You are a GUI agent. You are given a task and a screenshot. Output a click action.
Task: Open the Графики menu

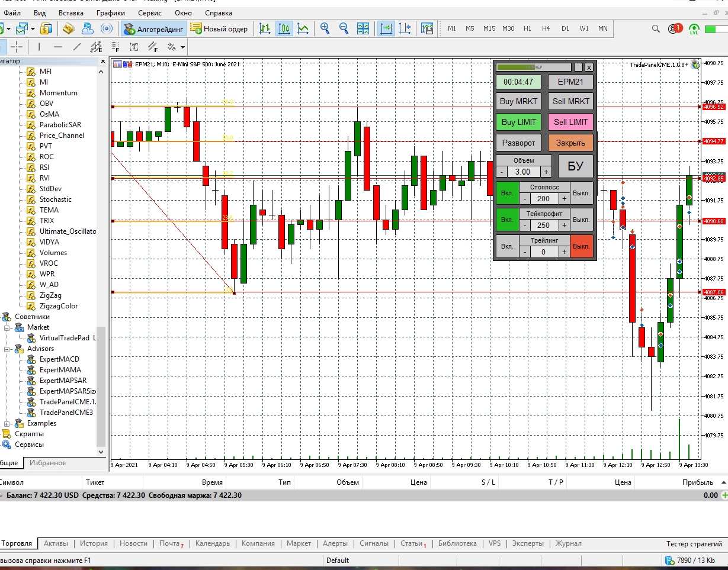(x=111, y=12)
